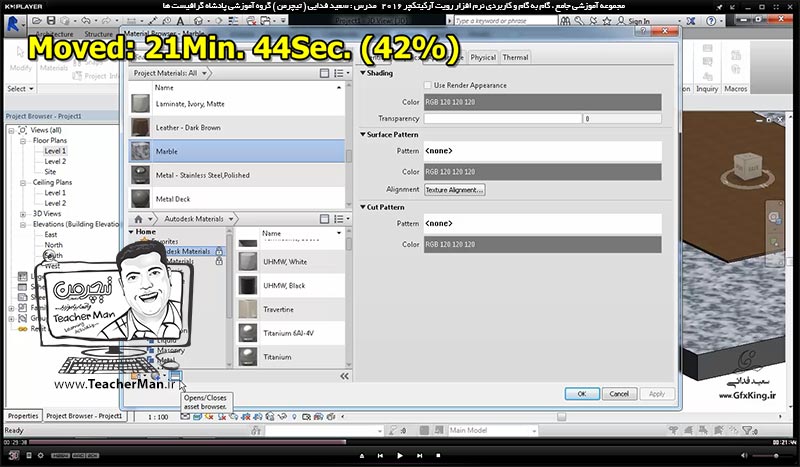The image size is (800, 467).
Task: Click Apply in Material Browser
Action: click(x=657, y=394)
